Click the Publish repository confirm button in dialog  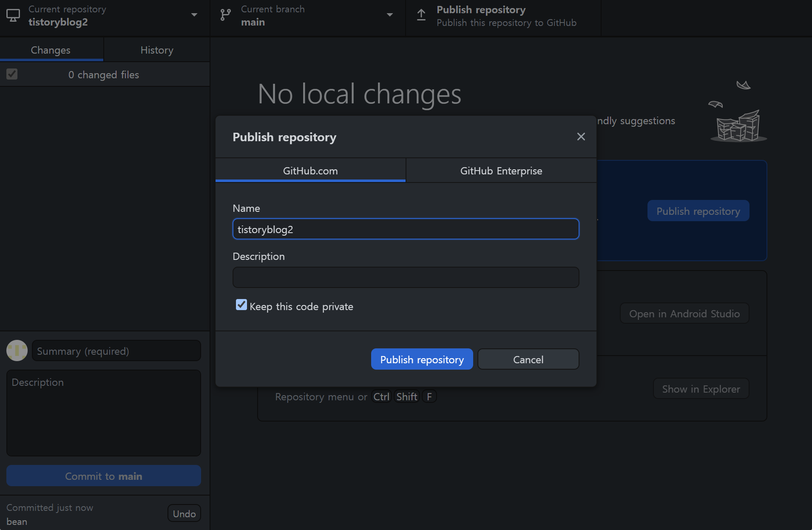[422, 359]
